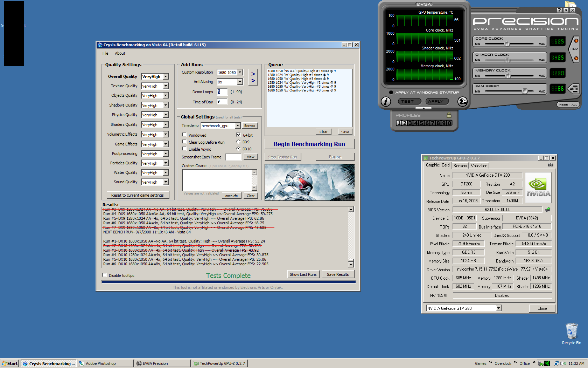Select profile slot 2 in Precision
Image resolution: width=588 pixels, height=368 pixels.
[404, 123]
